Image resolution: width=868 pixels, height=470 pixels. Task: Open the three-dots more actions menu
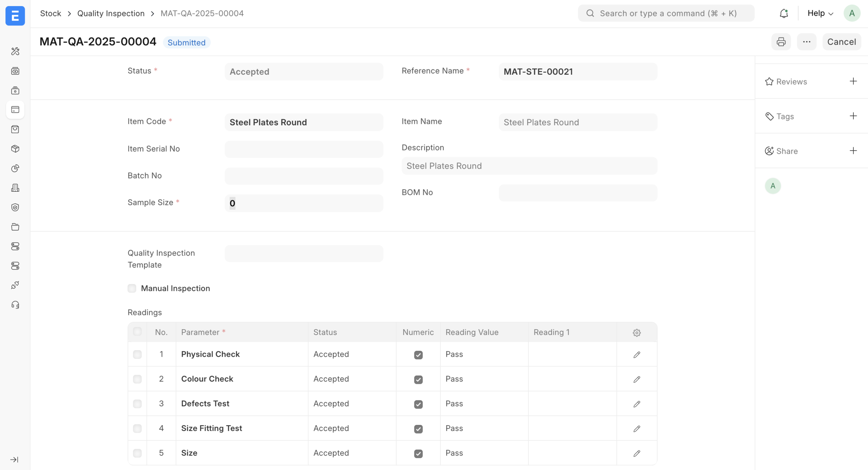point(806,42)
